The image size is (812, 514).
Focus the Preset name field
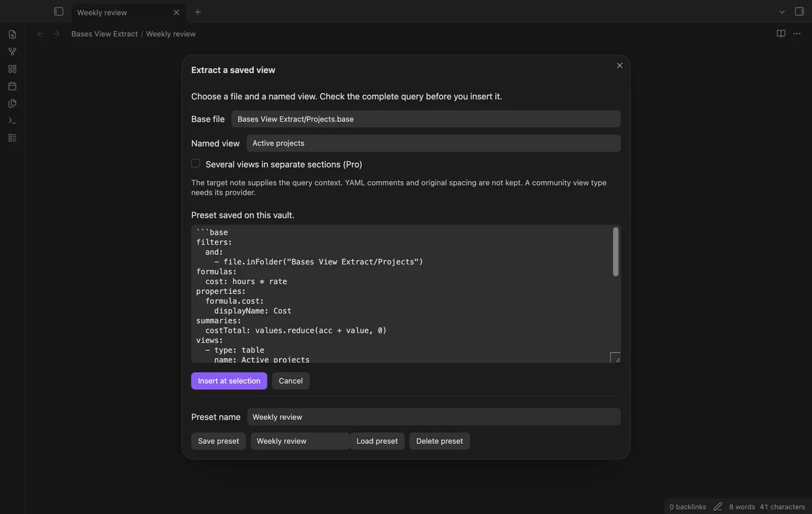pyautogui.click(x=433, y=417)
